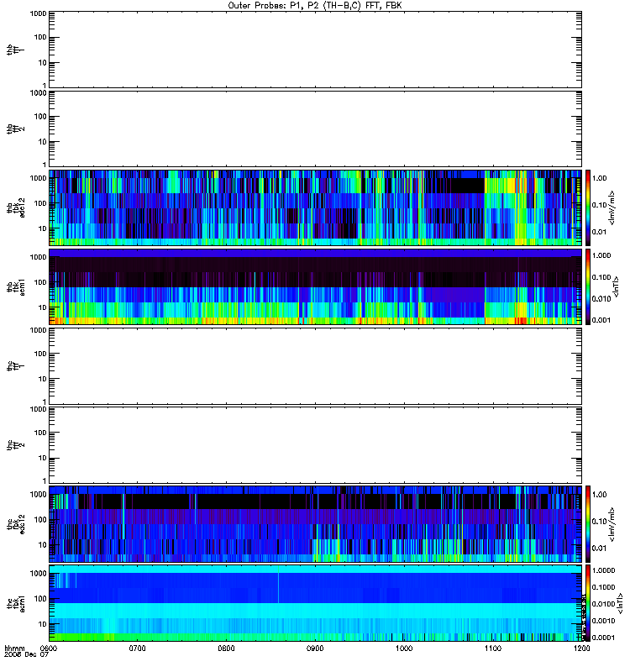
Task: Click the '100' y-axis tick of thc fff 2 panel
Action: (x=40, y=433)
